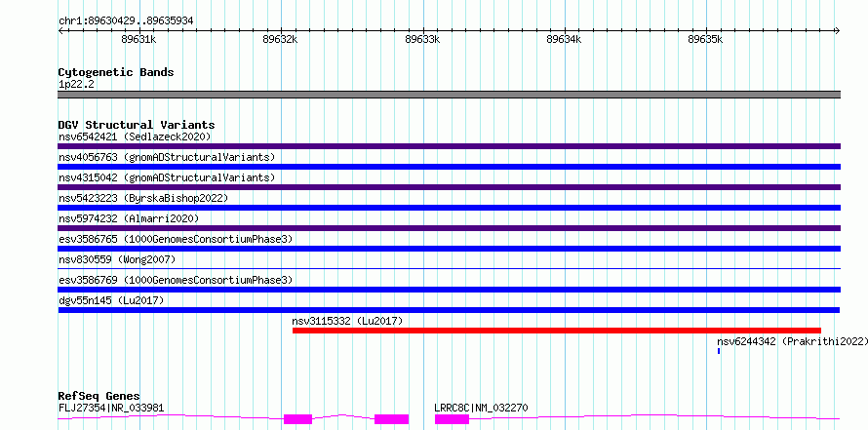This screenshot has width=868, height=430.
Task: Select the RefSeq Genes track heading
Action: pyautogui.click(x=99, y=396)
